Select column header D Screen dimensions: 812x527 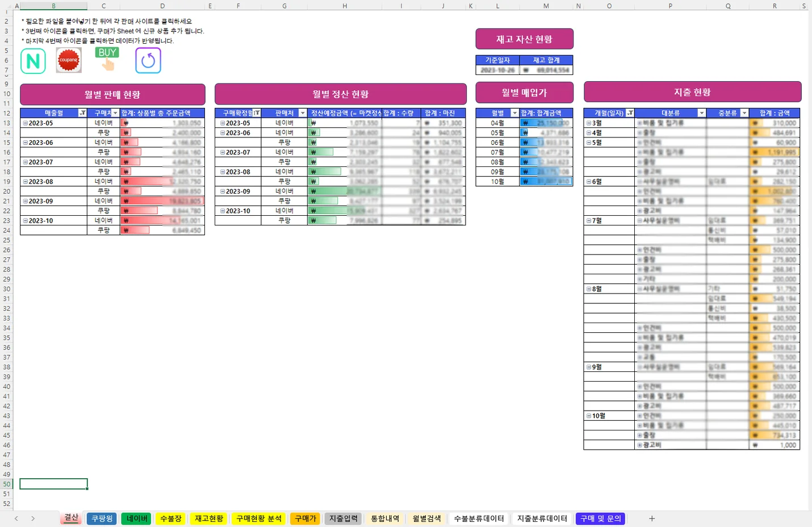162,6
